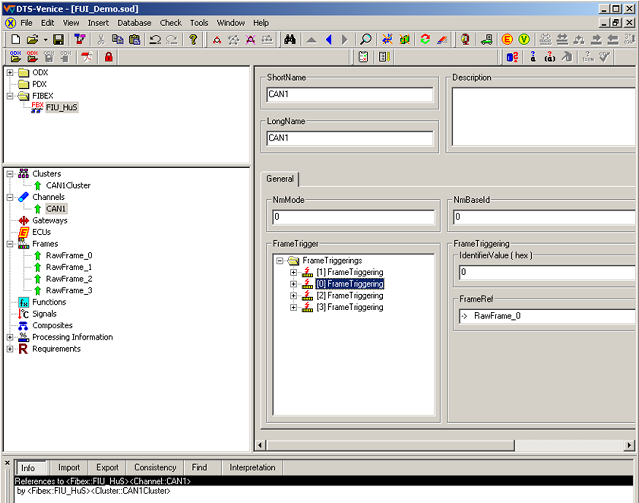Click the Open folder toolbar icon
The height and width of the screenshot is (503, 639).
click(x=32, y=40)
